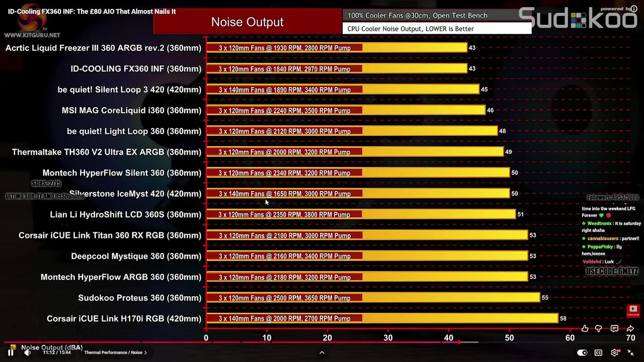Viewport: 644px width, 362px height.
Task: Click the Lian Li HydroShift LCD 360S label
Action: (126, 214)
